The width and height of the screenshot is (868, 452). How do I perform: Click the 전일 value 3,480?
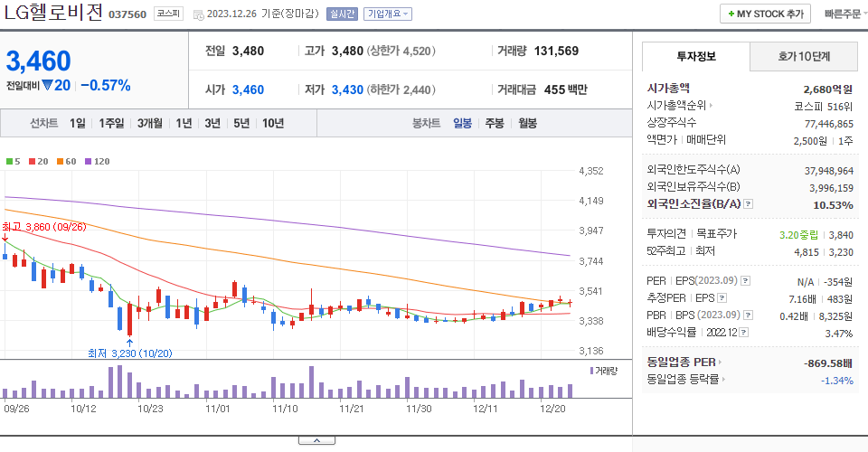point(248,51)
